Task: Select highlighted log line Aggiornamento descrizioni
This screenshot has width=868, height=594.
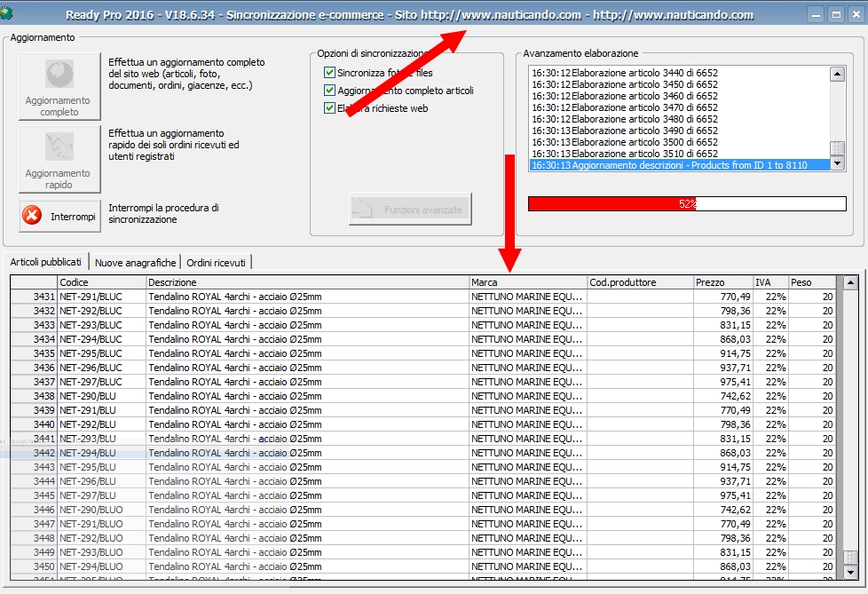Action: coord(680,165)
